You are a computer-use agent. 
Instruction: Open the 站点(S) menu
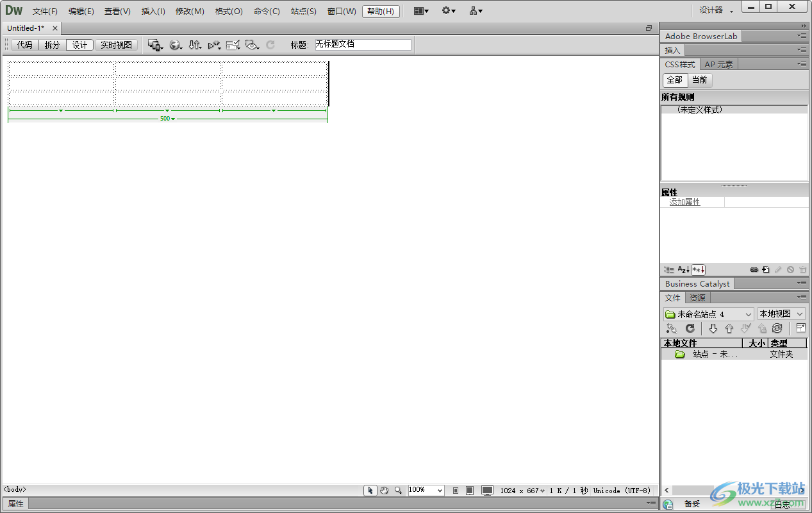pos(303,11)
